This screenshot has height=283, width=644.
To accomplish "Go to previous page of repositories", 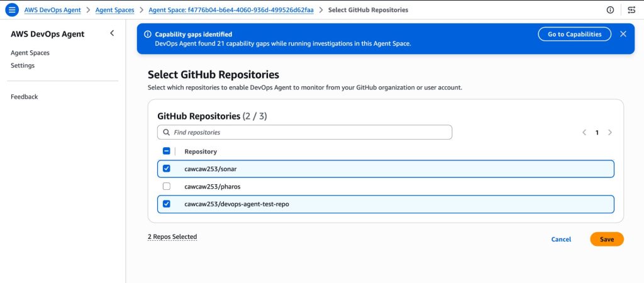I will (584, 133).
